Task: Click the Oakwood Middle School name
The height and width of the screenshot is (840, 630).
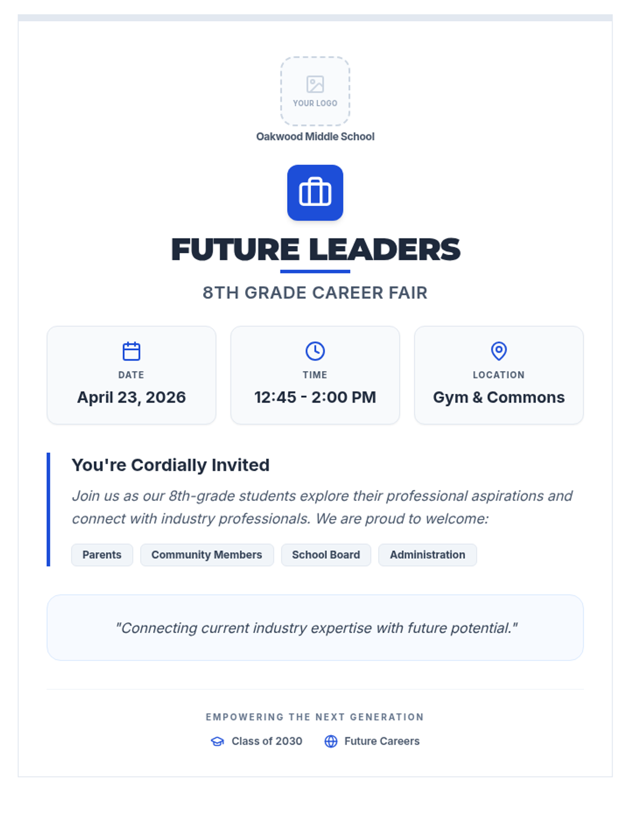Action: (315, 136)
